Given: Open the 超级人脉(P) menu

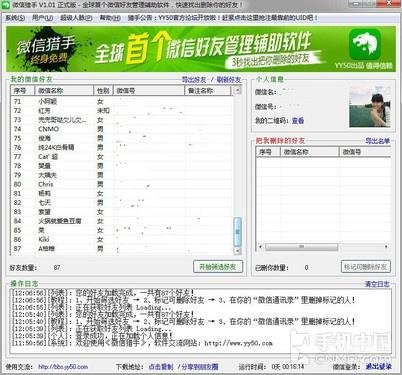Looking at the screenshot, I should (x=76, y=18).
